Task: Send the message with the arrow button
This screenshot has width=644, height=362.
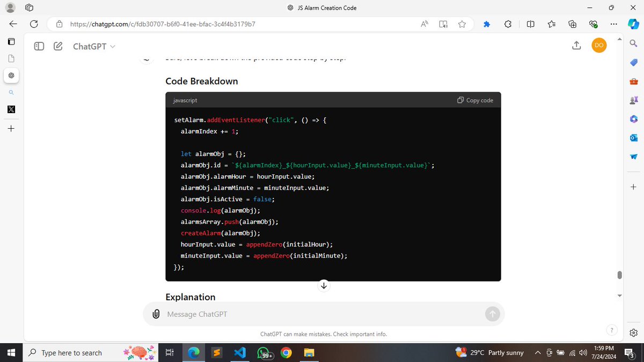Action: tap(492, 314)
